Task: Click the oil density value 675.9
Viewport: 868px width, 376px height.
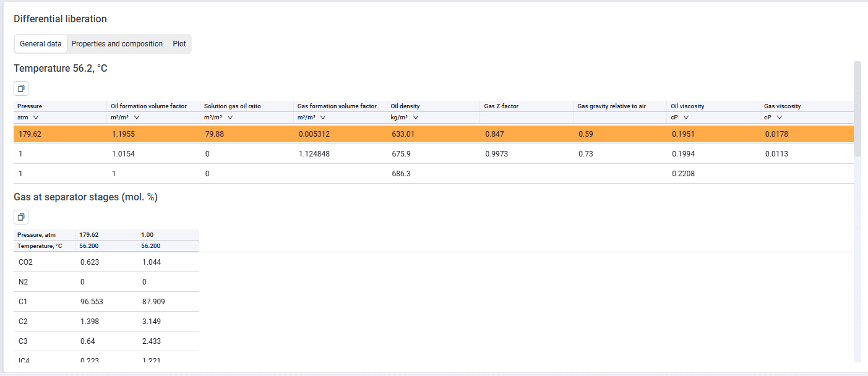Action: [402, 154]
